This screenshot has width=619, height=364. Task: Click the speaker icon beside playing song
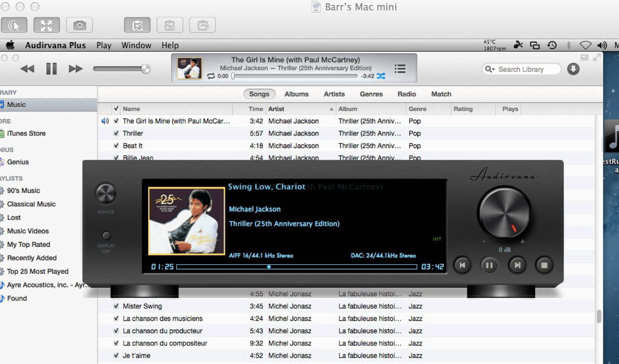point(105,121)
